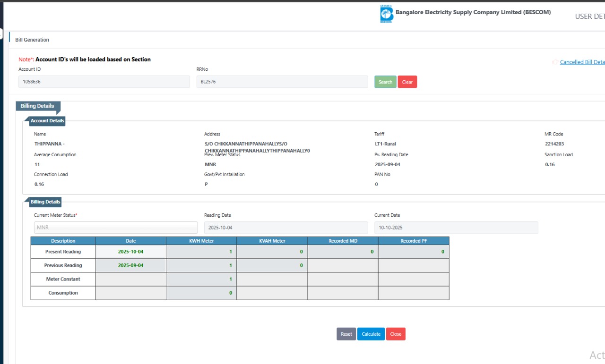Image resolution: width=605 pixels, height=364 pixels.
Task: Click the Present Reading KWH Meter cell
Action: (201, 252)
